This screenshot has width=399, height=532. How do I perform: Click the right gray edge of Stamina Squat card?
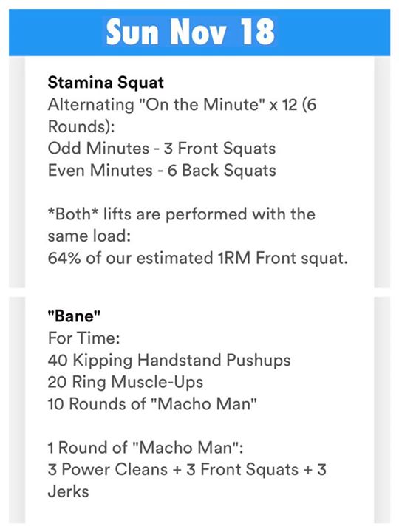coord(382,172)
